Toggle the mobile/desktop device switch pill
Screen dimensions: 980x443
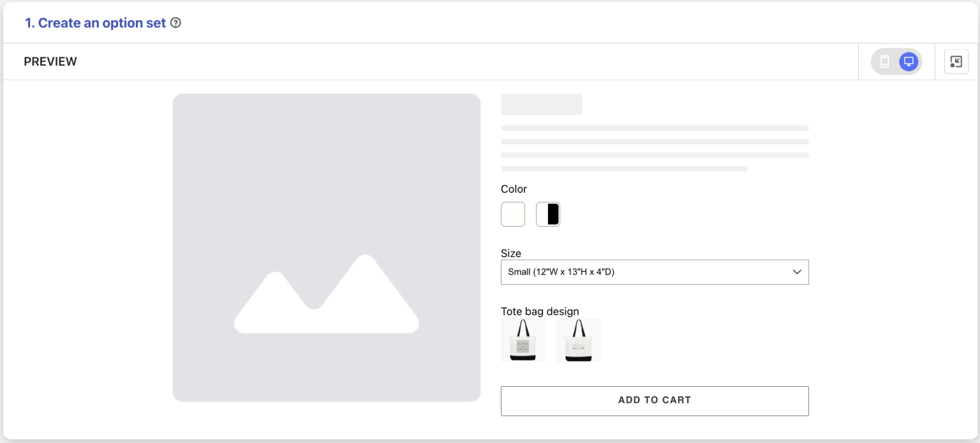coord(896,62)
